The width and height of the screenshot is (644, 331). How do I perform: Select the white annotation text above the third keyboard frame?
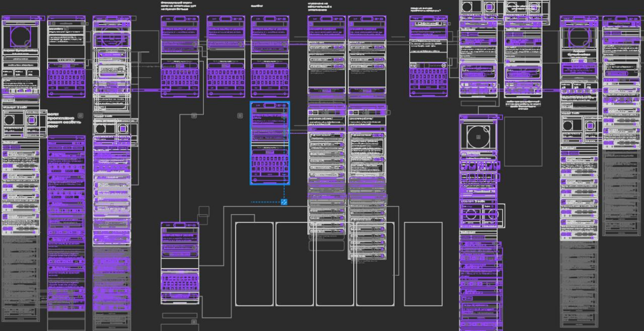256,6
